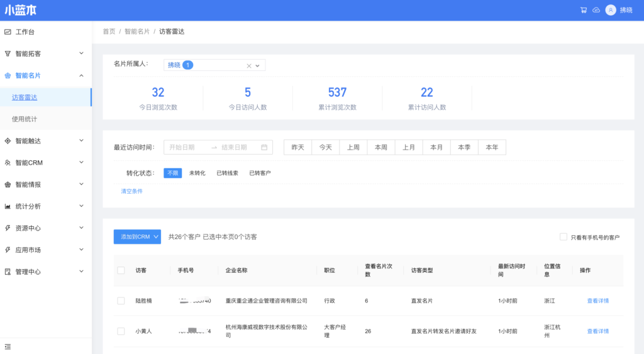644x354 pixels.
Task: Click the shopping cart icon in header
Action: click(584, 10)
